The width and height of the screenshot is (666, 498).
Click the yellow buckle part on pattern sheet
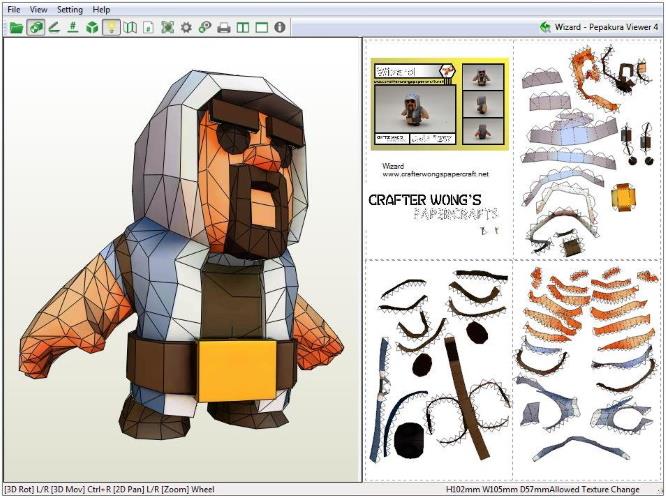623,197
